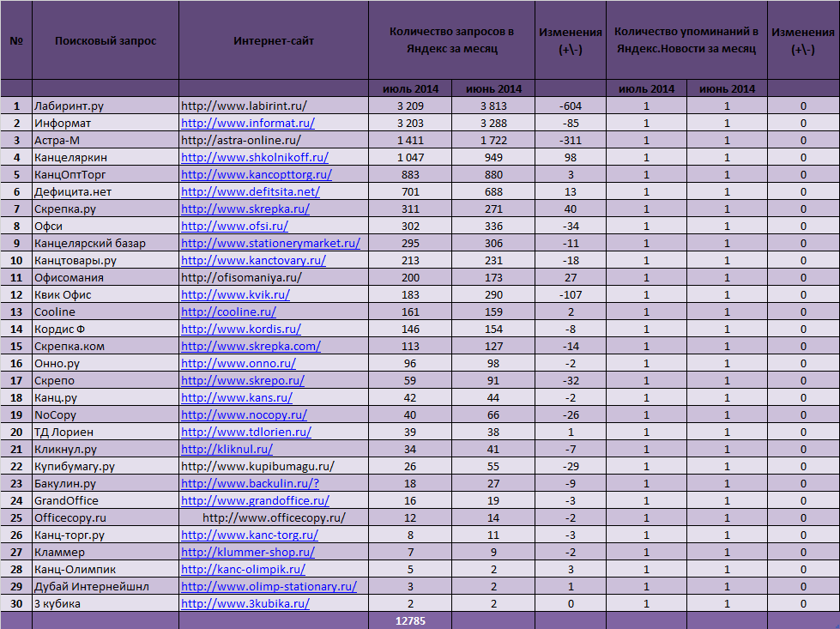Open the skrepka.com link
The height and width of the screenshot is (629, 840).
coord(251,346)
